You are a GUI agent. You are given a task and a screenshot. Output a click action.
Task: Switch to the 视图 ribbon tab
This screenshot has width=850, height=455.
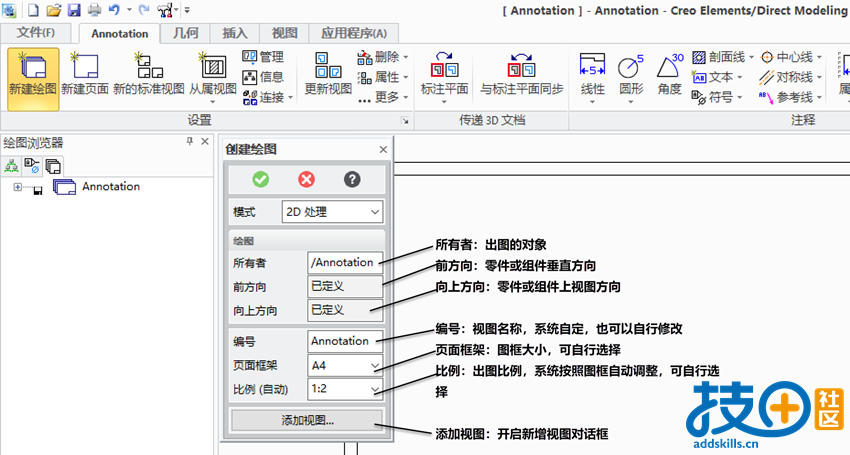pyautogui.click(x=284, y=33)
